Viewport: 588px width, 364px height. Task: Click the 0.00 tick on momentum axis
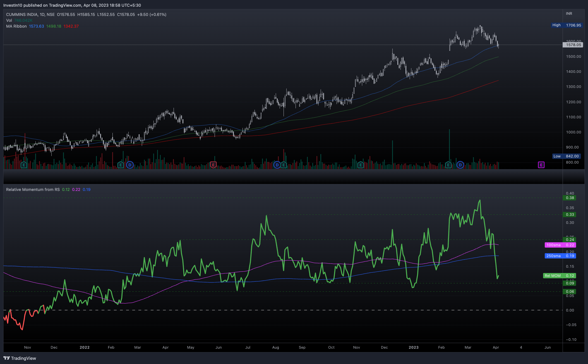[x=570, y=310]
